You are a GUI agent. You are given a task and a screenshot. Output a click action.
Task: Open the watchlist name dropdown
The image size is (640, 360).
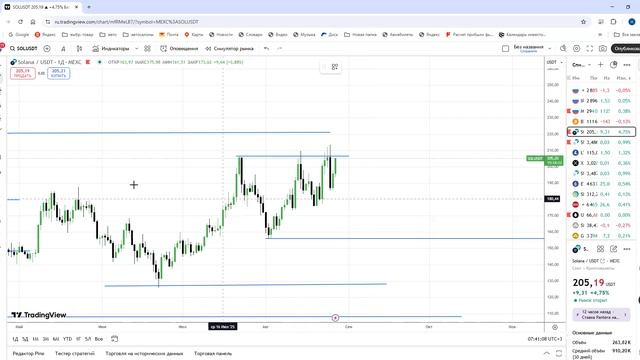(581, 65)
